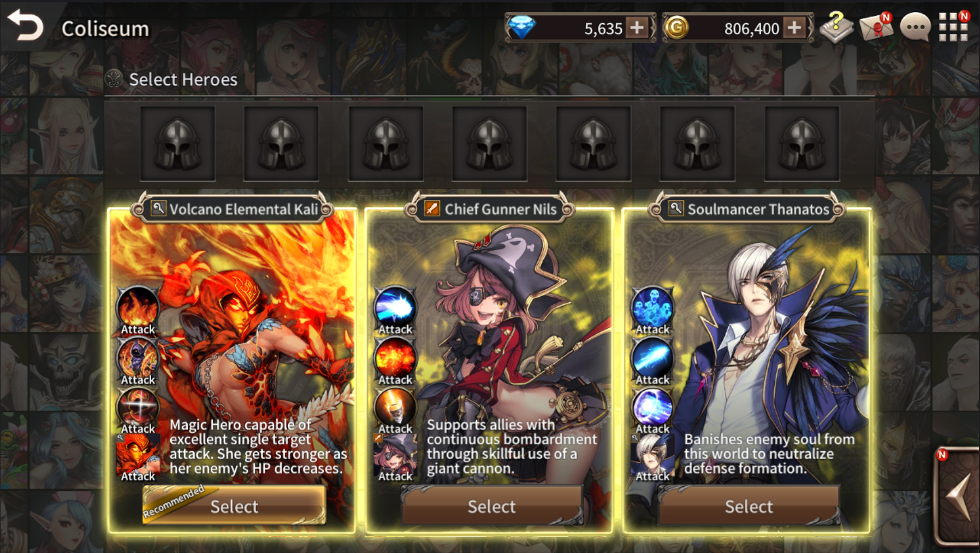Click the last empty hero helmet slot

click(x=801, y=144)
